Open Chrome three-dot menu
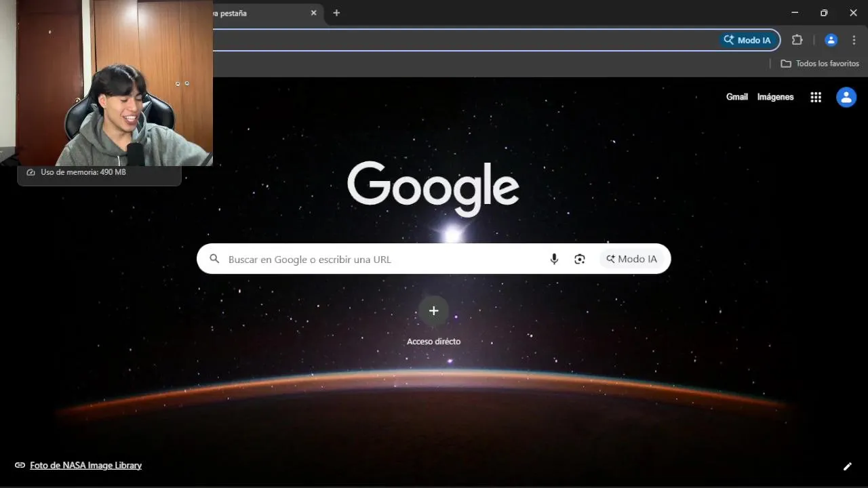Viewport: 868px width, 488px height. (854, 40)
